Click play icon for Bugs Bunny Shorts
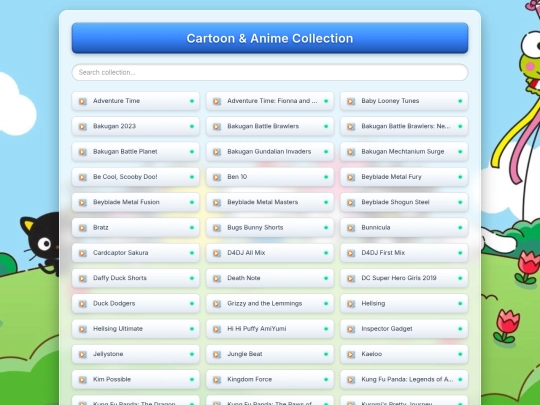 point(217,228)
